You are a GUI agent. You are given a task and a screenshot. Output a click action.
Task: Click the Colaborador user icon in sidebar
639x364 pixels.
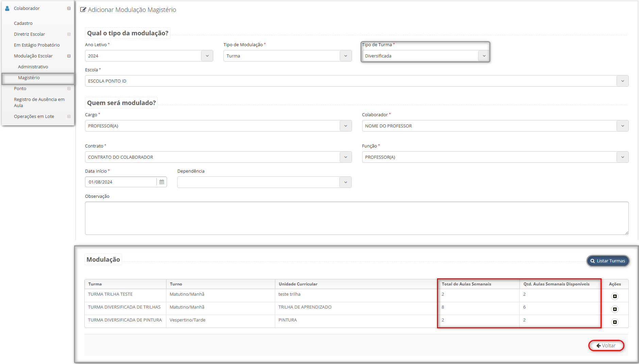[7, 8]
